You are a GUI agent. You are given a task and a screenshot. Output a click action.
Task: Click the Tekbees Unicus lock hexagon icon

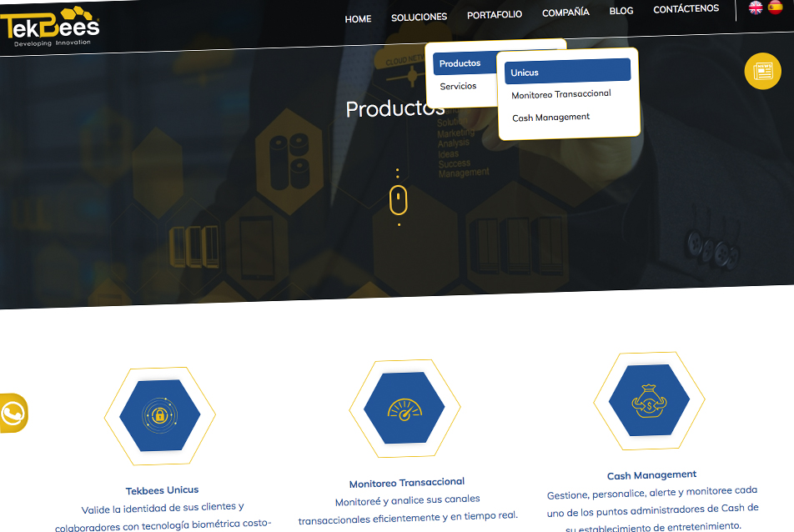(159, 415)
